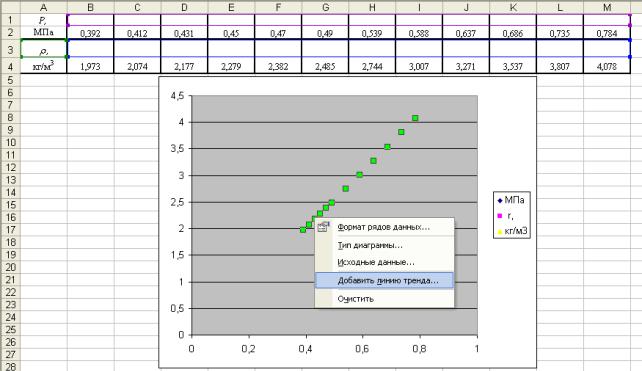
Task: Click cell with value 0,431
Action: tap(184, 33)
